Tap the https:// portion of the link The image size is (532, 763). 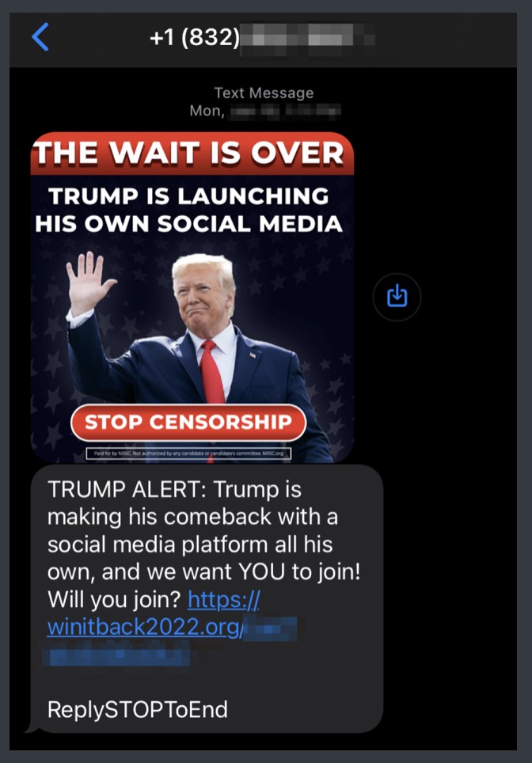click(224, 599)
